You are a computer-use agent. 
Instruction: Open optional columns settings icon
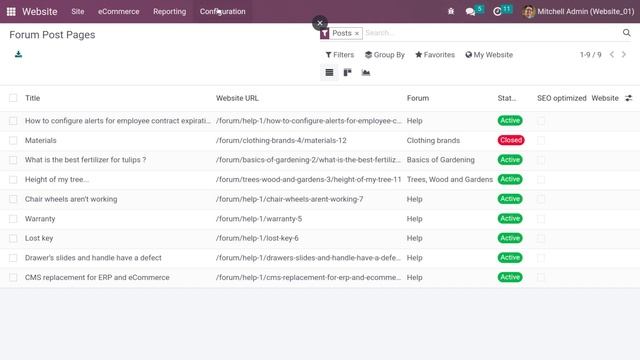[629, 98]
